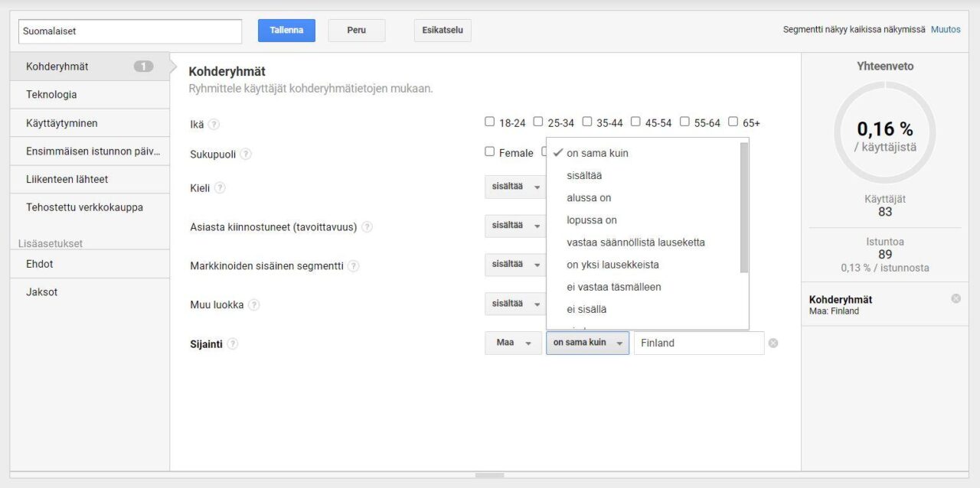Click help icon beside Sukupuoli
The width and height of the screenshot is (980, 488).
245,154
